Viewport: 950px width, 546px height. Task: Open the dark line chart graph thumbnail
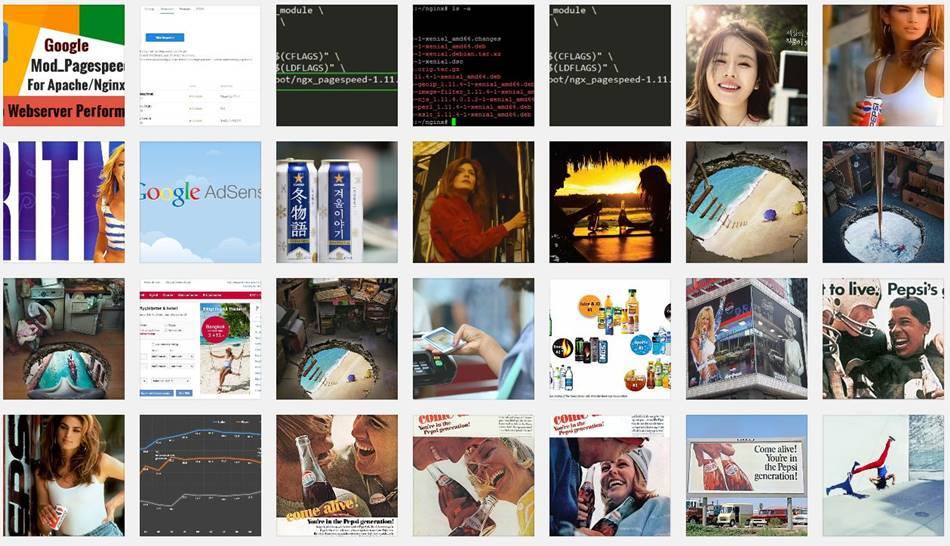pyautogui.click(x=200, y=475)
